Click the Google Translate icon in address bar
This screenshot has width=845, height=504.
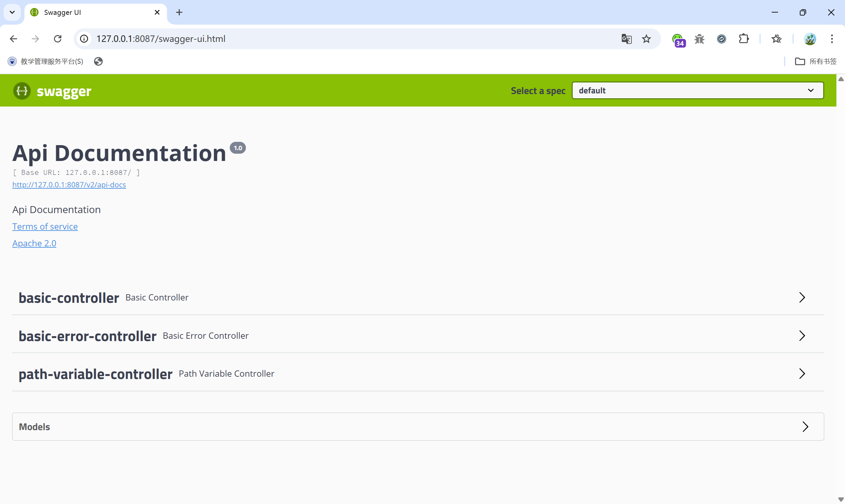[x=626, y=39]
